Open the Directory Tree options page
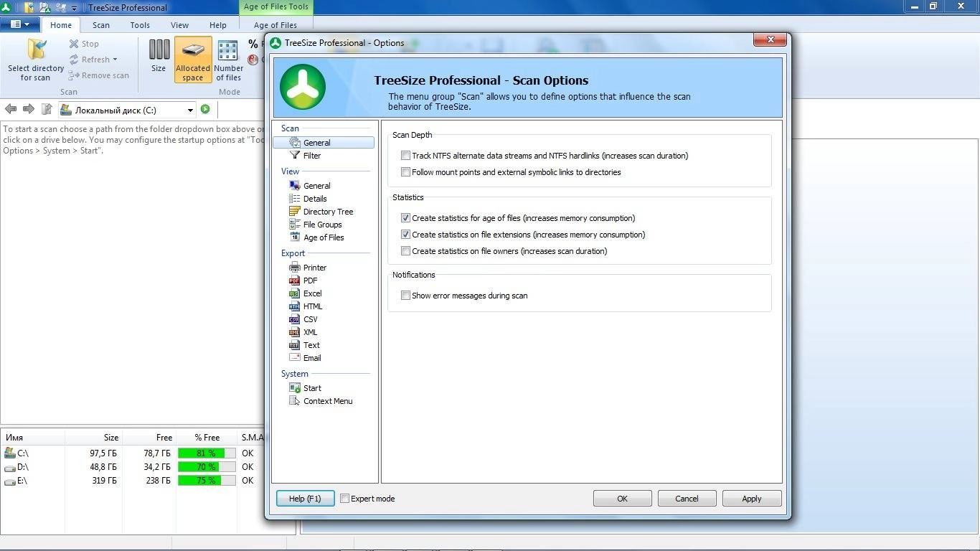The width and height of the screenshot is (980, 551). (x=328, y=212)
